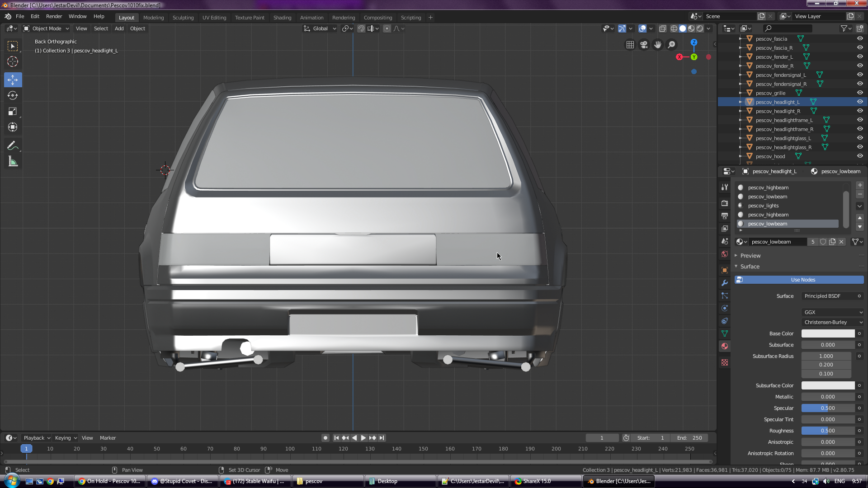Click the camera view icon in viewport
The height and width of the screenshot is (488, 868).
coord(644,45)
